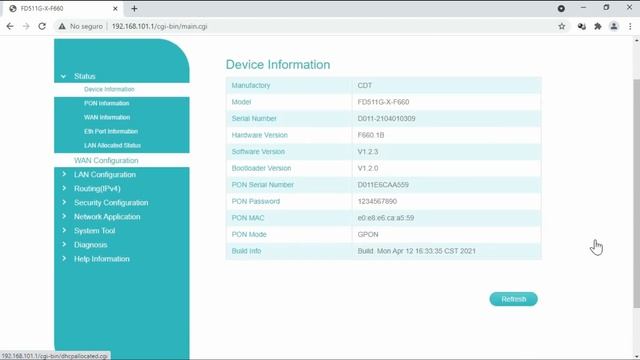Reload the router admin page
The height and width of the screenshot is (360, 640).
point(42,26)
